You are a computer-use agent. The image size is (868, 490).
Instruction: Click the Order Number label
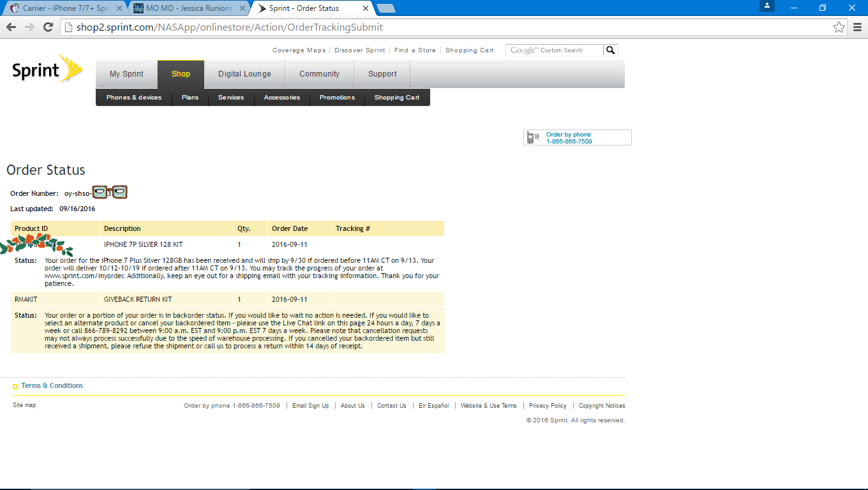coord(34,193)
